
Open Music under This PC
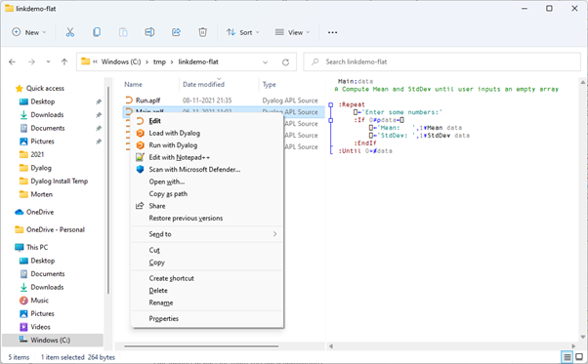point(40,301)
